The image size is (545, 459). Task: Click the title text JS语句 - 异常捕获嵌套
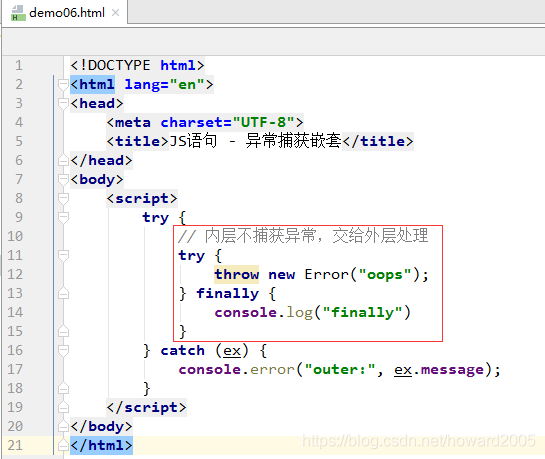click(255, 141)
